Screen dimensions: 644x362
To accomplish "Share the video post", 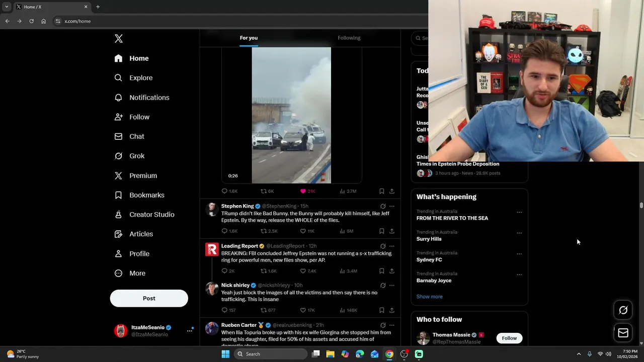I will (x=392, y=191).
